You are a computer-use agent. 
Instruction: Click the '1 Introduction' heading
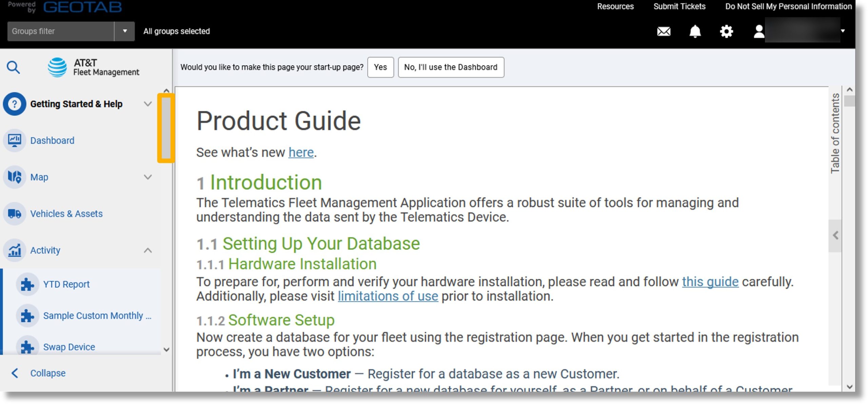point(259,182)
